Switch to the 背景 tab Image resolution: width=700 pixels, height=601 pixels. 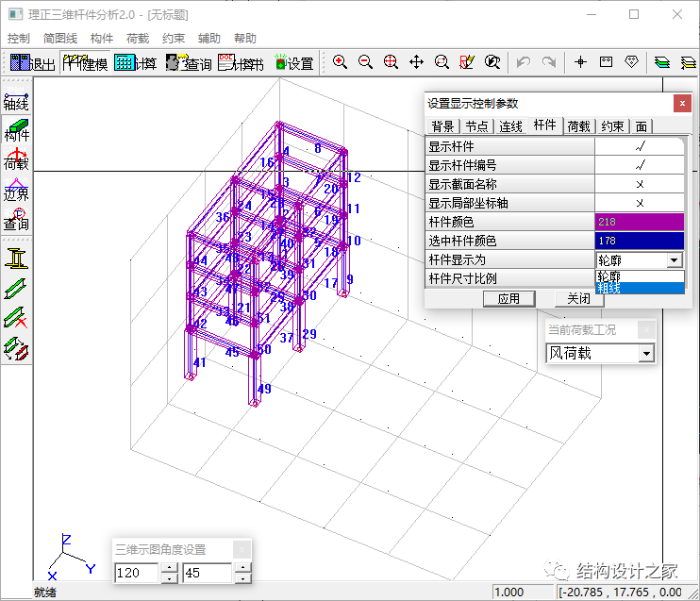pyautogui.click(x=442, y=126)
